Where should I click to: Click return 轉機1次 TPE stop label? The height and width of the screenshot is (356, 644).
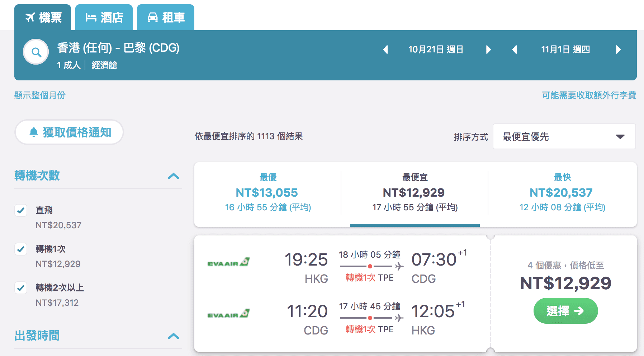point(370,329)
